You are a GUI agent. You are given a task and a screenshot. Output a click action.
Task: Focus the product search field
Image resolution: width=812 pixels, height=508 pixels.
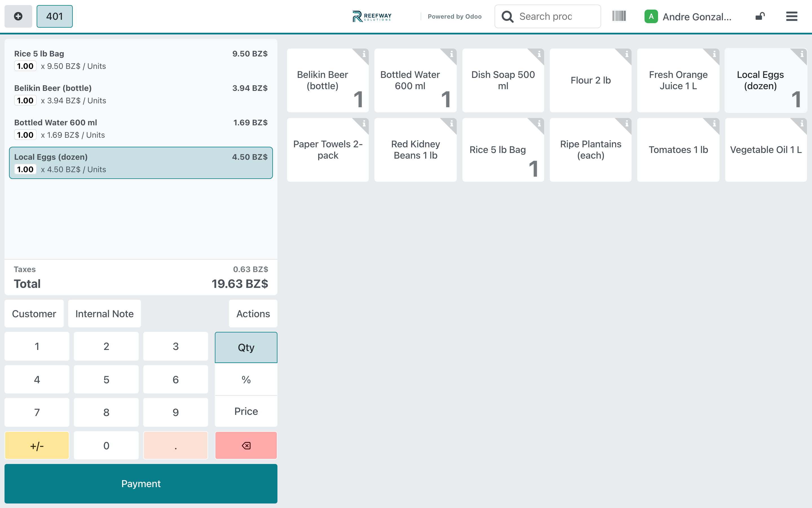pyautogui.click(x=548, y=16)
